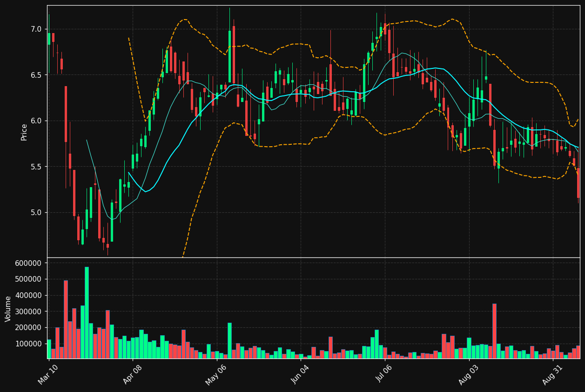
Task: Click the tall green candlestick after May 06
Action: [x=229, y=57]
